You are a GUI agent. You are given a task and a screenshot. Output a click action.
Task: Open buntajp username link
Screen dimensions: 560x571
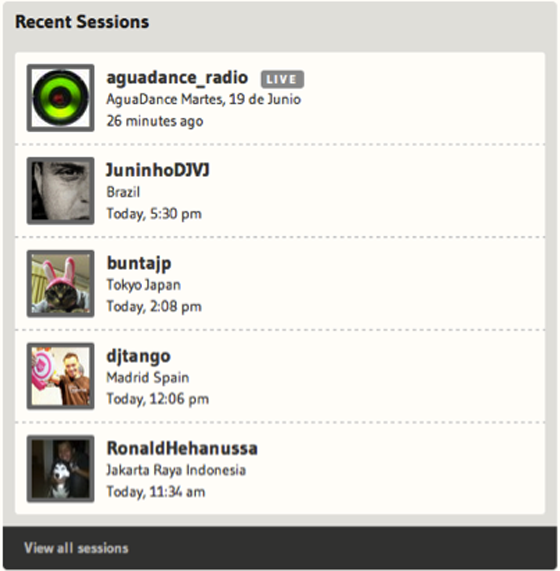tap(139, 264)
